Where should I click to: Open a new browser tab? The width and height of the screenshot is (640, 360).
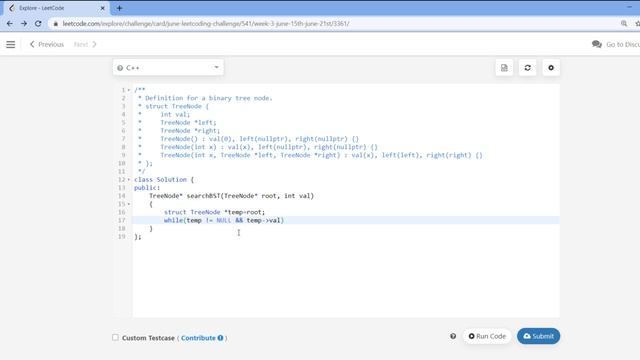click(x=119, y=8)
